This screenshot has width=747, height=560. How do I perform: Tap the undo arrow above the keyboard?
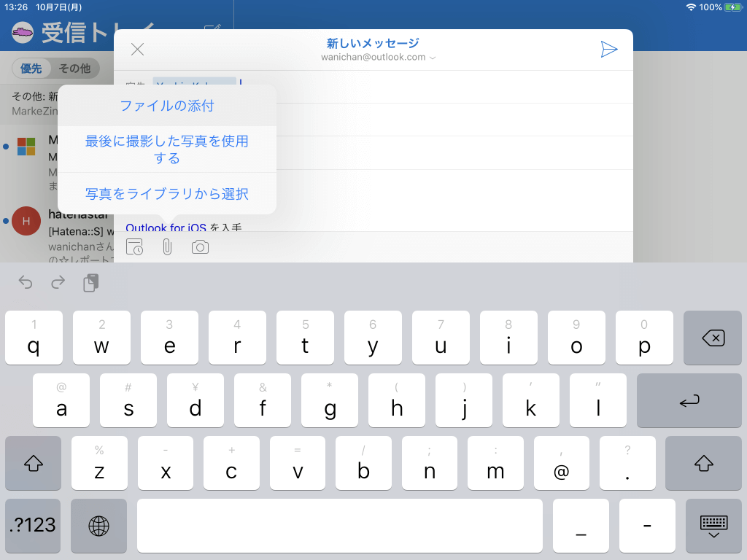tap(26, 283)
